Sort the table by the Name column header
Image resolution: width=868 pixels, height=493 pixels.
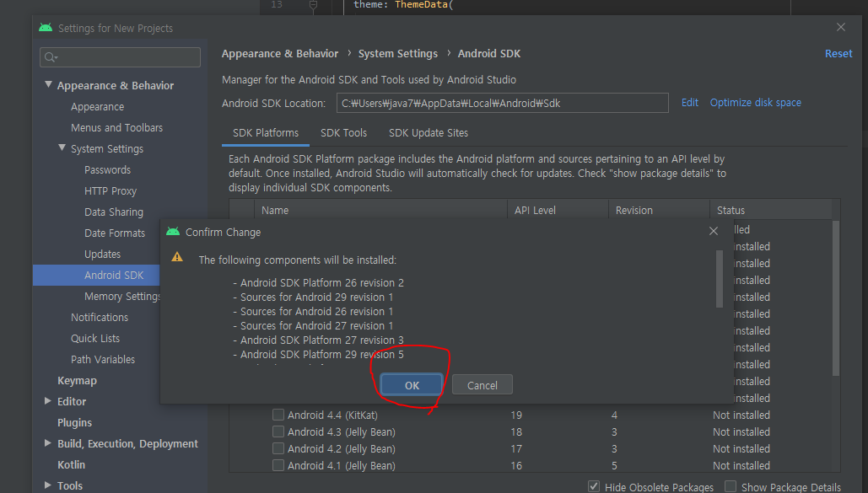point(381,210)
